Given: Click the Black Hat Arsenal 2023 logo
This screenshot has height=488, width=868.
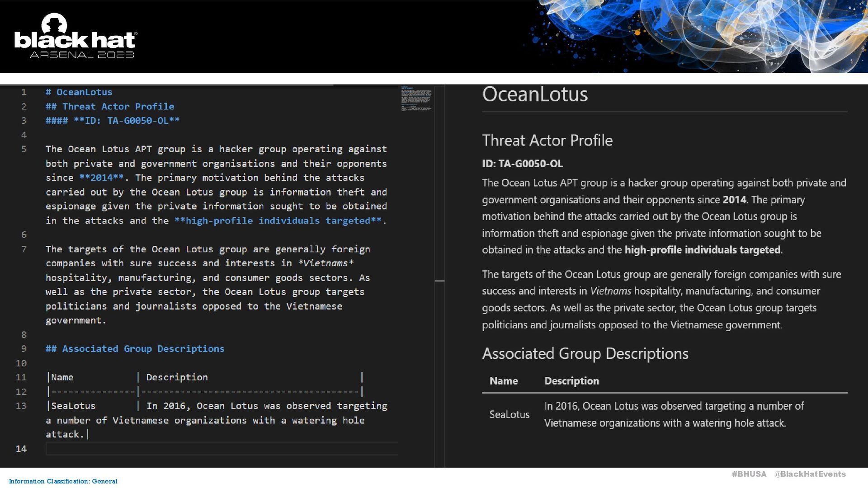Looking at the screenshot, I should coord(75,36).
